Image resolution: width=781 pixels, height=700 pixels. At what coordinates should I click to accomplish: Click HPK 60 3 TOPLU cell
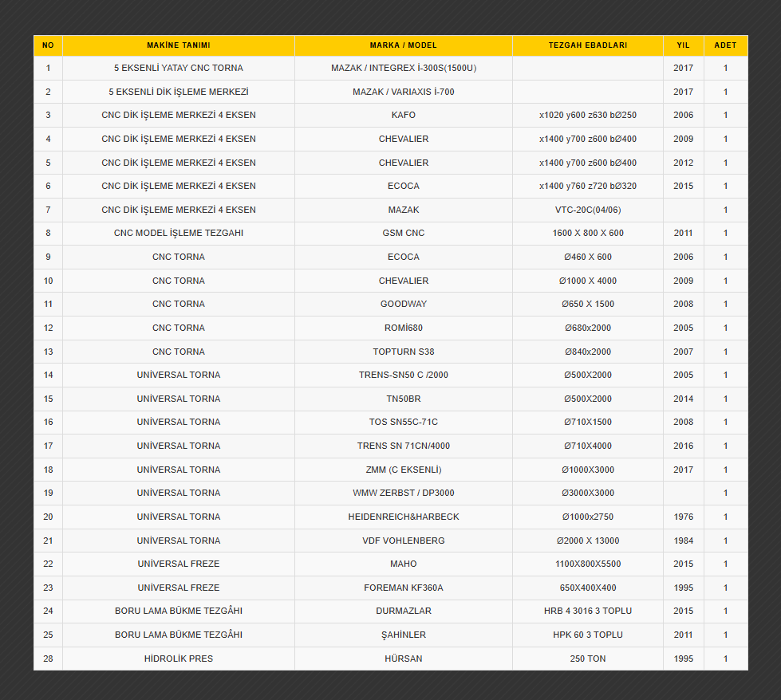click(588, 635)
